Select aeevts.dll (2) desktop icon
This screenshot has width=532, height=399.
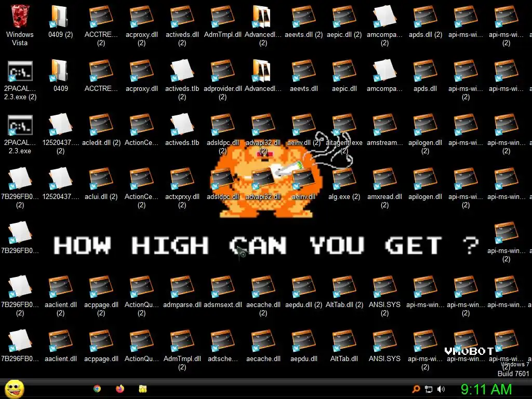[x=303, y=16]
